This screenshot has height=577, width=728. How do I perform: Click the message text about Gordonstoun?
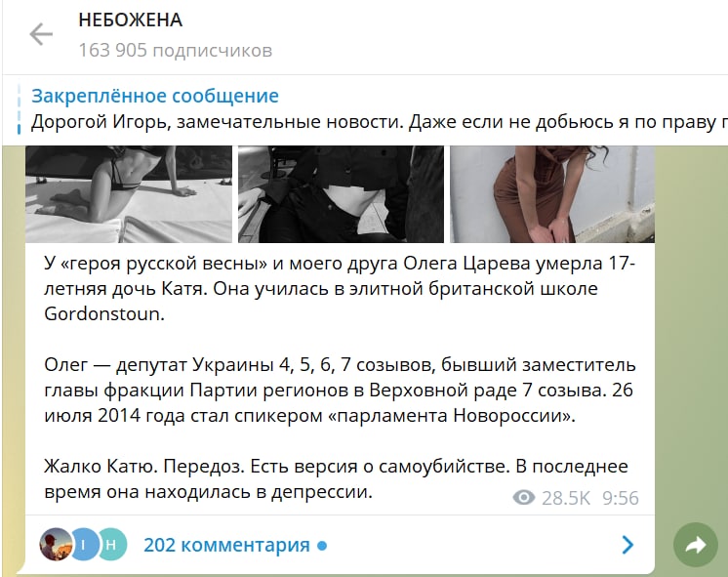pos(340,289)
